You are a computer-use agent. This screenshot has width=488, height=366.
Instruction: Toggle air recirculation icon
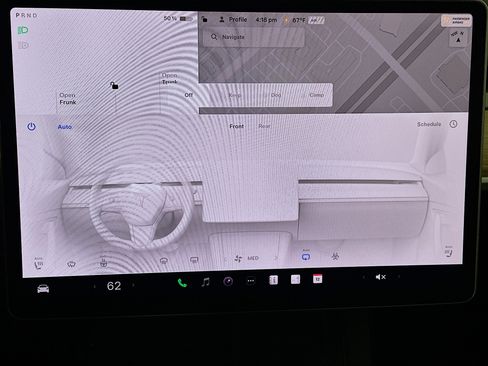pyautogui.click(x=306, y=256)
